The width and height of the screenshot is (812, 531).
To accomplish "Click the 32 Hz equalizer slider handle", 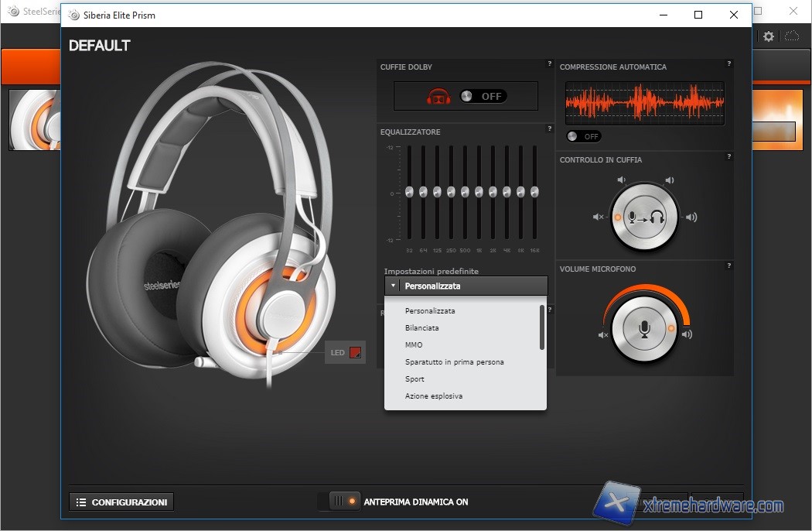I will (x=409, y=192).
